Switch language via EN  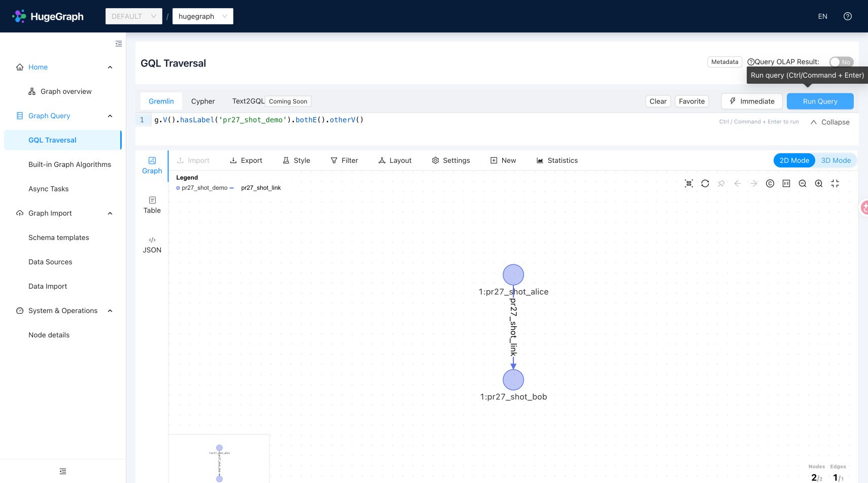822,16
